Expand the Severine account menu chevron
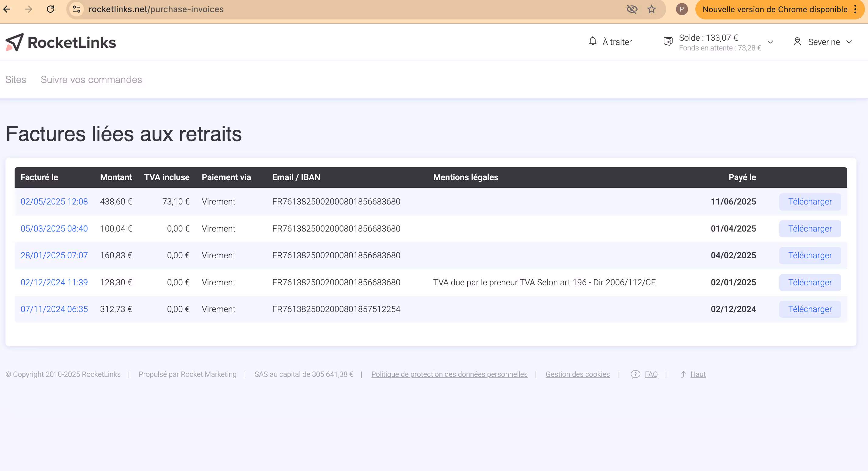This screenshot has width=868, height=471. (x=849, y=42)
